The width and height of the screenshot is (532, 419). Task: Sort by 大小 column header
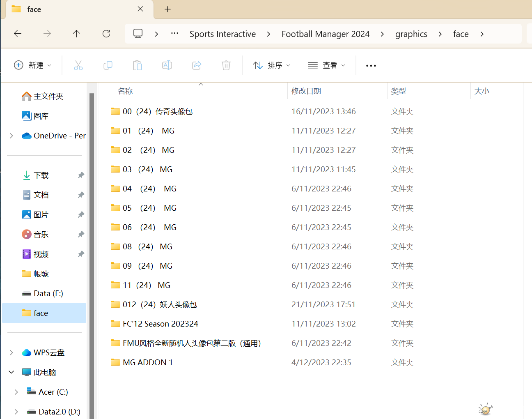[x=482, y=91]
